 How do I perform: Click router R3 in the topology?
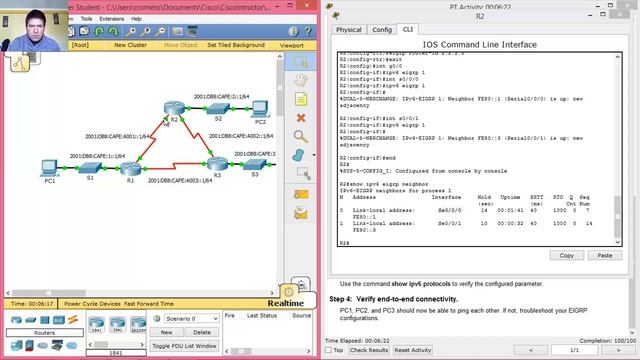pos(217,164)
